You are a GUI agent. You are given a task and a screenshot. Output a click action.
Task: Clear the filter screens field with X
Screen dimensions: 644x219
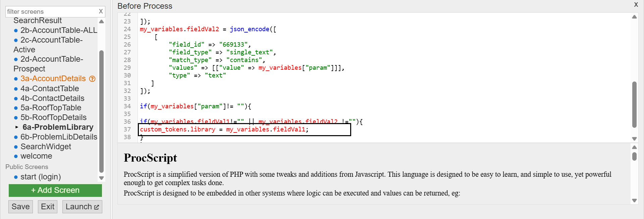tap(101, 11)
